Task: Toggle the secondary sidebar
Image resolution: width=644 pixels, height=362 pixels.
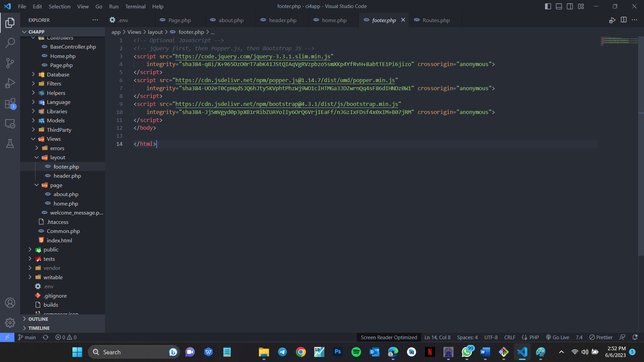Action: 570,6
